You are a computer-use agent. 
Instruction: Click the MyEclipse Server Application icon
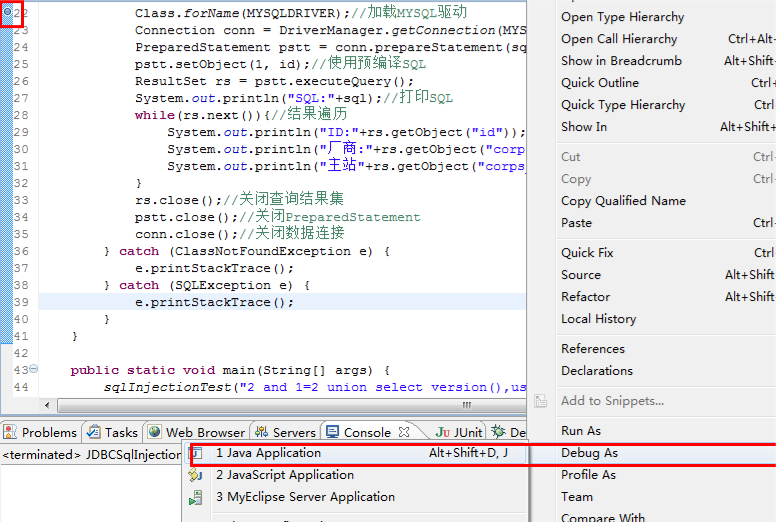tap(195, 497)
